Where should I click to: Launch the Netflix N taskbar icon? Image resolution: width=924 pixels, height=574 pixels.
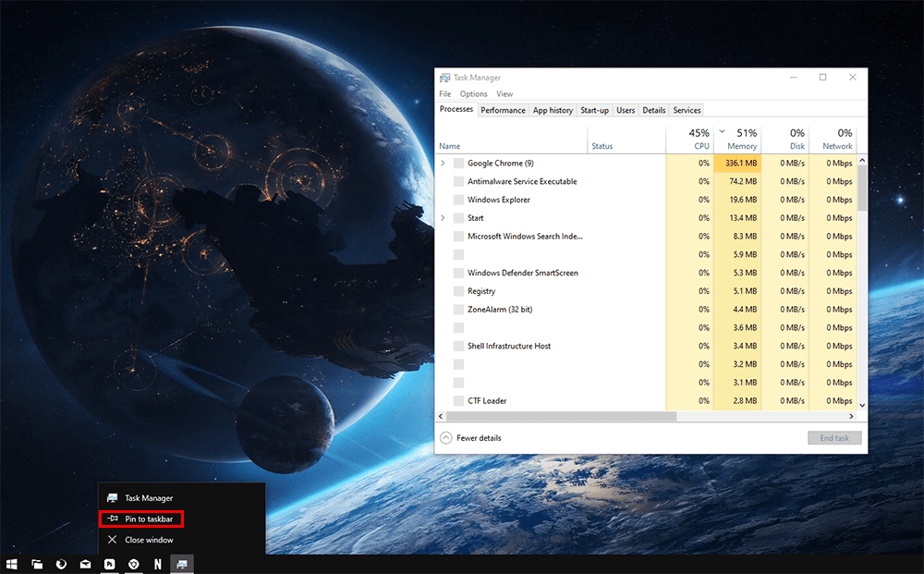tap(157, 564)
